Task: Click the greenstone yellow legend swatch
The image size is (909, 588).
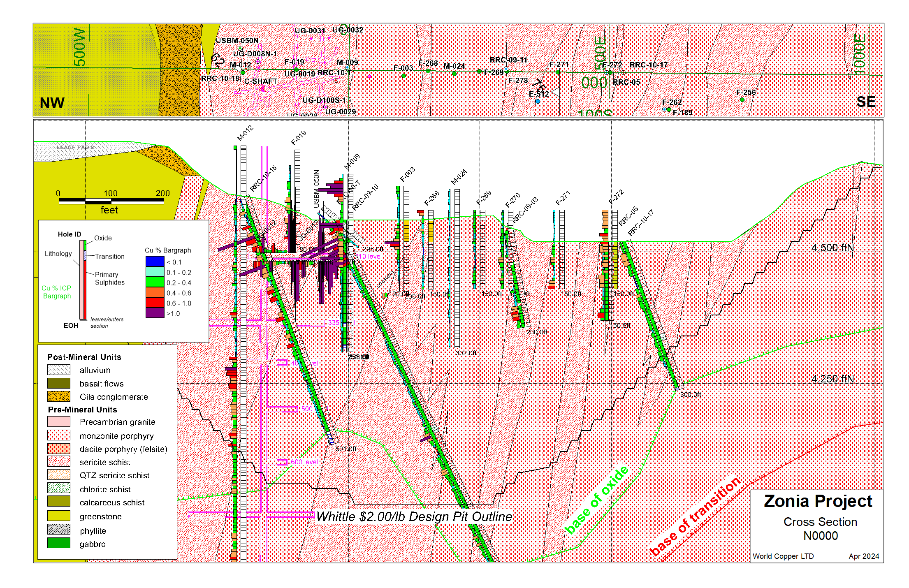Action: 58,516
